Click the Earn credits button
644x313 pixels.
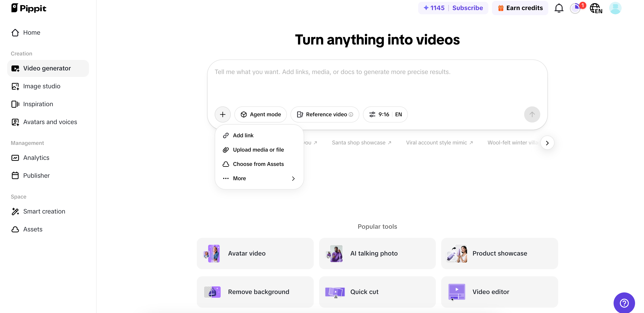(520, 8)
